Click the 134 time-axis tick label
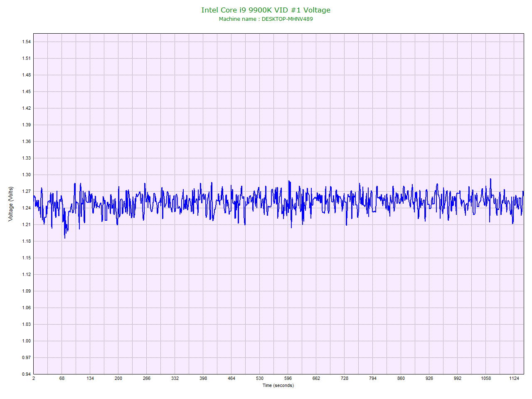This screenshot has height=399, width=532. point(90,378)
